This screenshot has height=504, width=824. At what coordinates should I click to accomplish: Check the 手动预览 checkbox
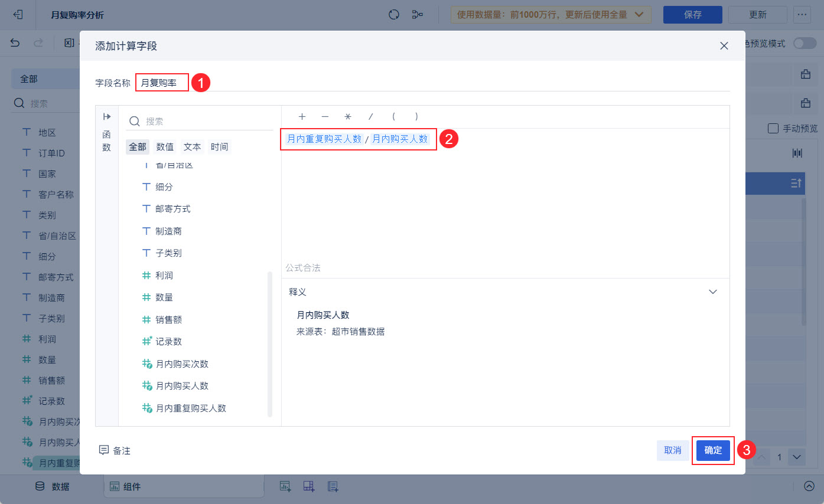pyautogui.click(x=773, y=128)
